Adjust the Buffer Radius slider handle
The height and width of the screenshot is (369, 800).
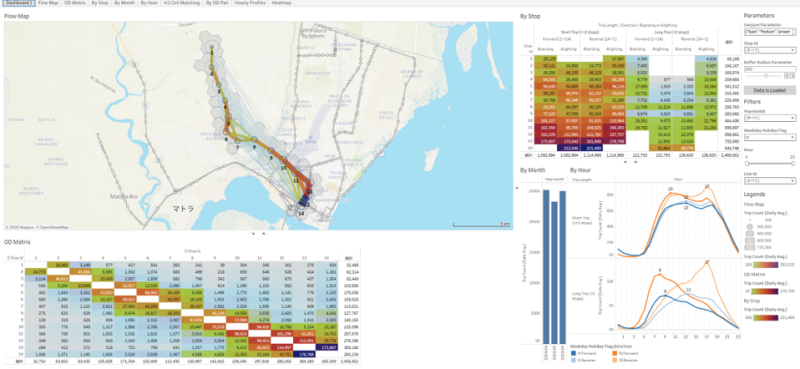coord(766,76)
